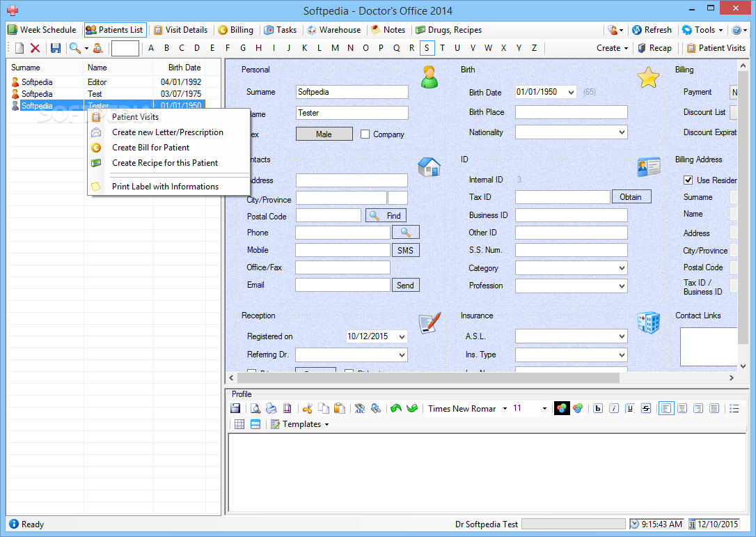Insert table using grid icon
The height and width of the screenshot is (537, 756).
(239, 424)
